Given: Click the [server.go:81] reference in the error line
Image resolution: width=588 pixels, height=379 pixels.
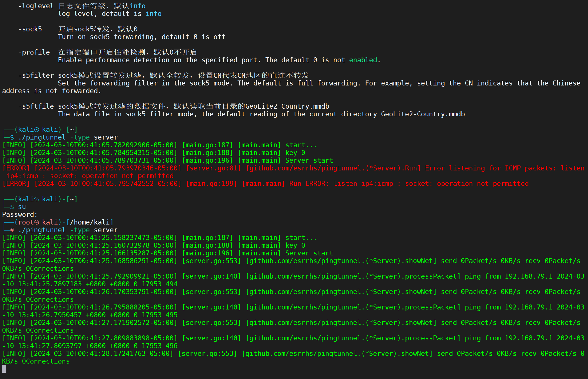Looking at the screenshot, I should tap(213, 168).
